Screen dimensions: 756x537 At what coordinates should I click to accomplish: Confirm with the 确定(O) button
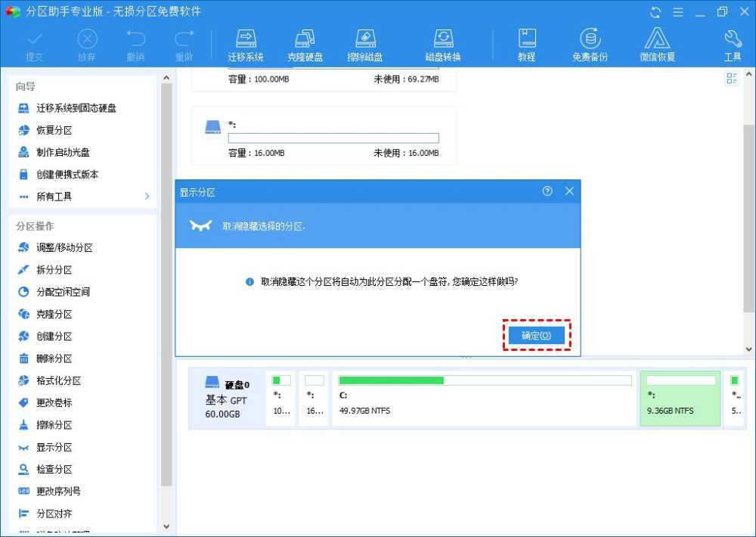pos(536,336)
